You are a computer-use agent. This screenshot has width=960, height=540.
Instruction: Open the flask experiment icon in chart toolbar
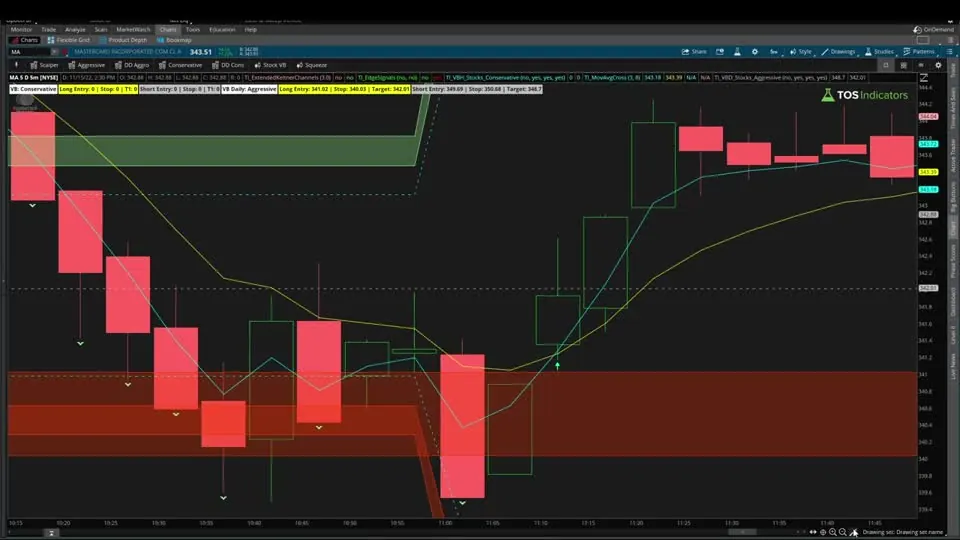coord(737,52)
